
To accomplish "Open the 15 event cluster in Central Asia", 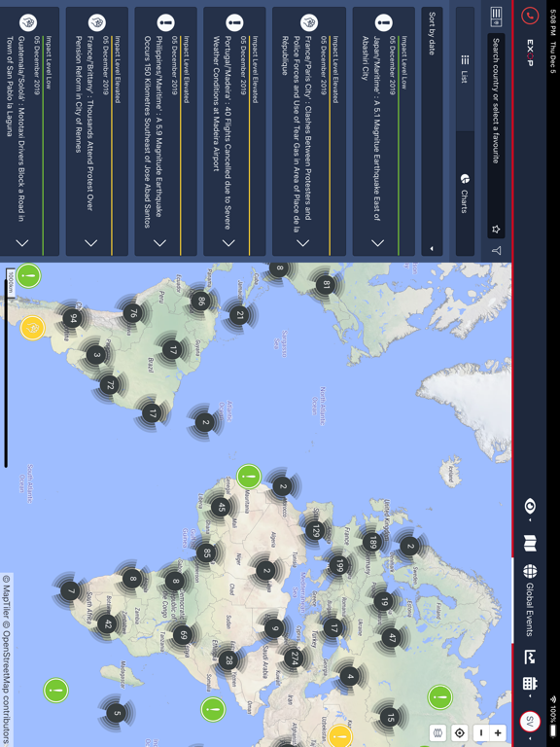I will [x=391, y=717].
